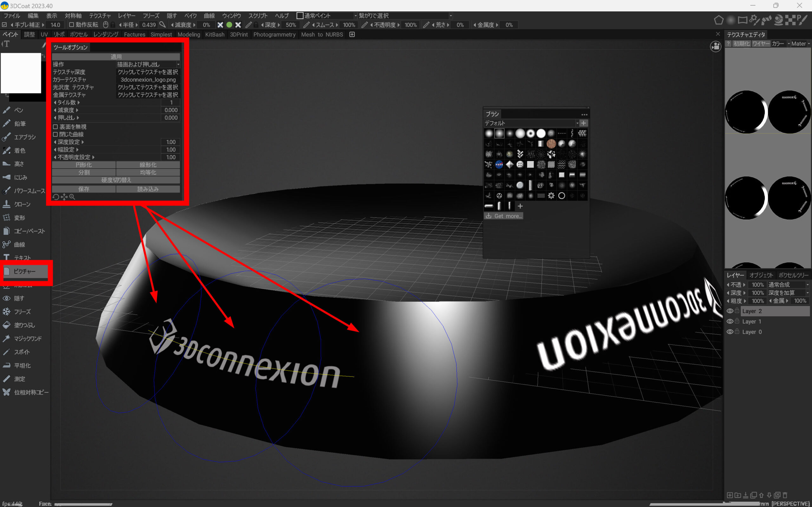Click the white foreground color swatch
Image resolution: width=812 pixels, height=507 pixels.
(21, 73)
